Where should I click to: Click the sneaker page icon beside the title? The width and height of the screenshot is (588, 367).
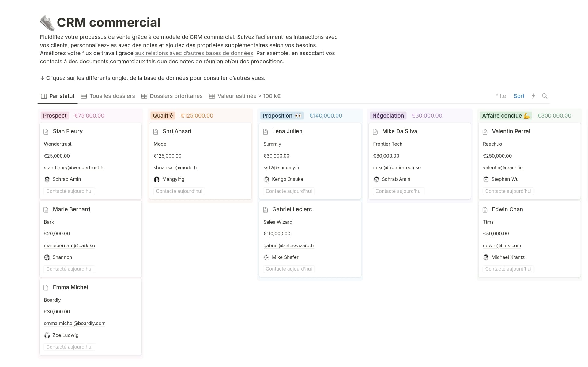point(47,23)
